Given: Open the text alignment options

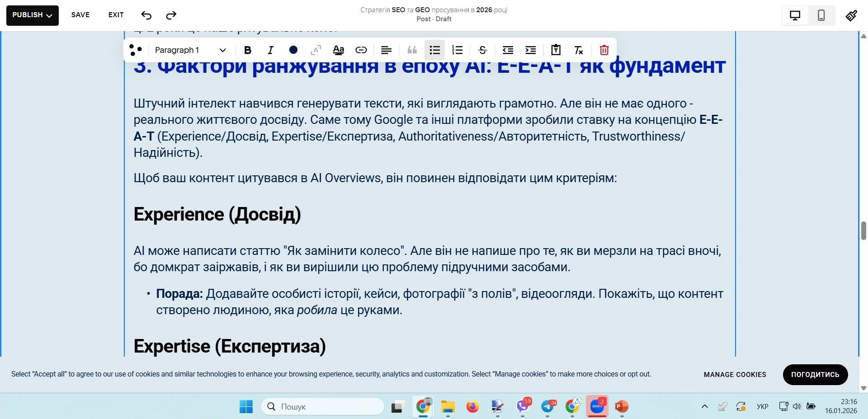Looking at the screenshot, I should (386, 50).
